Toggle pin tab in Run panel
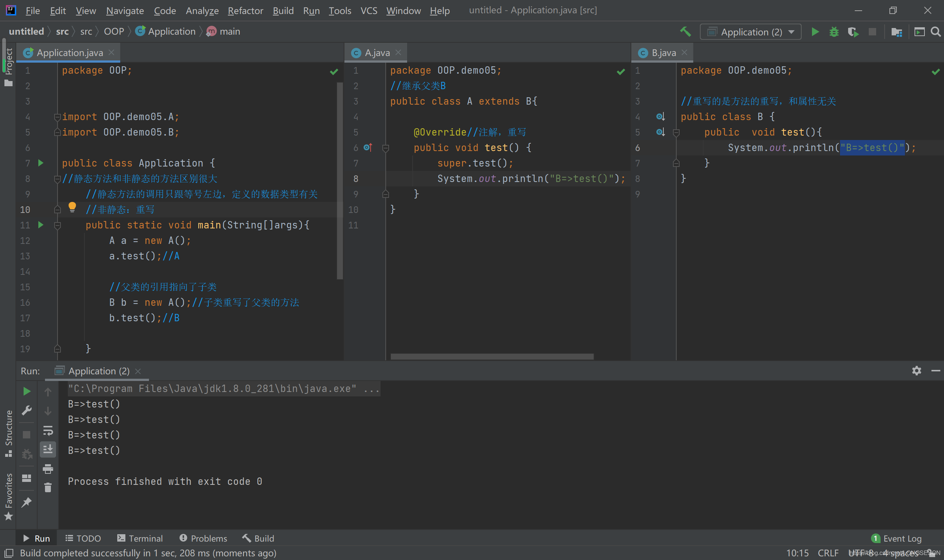 tap(27, 502)
